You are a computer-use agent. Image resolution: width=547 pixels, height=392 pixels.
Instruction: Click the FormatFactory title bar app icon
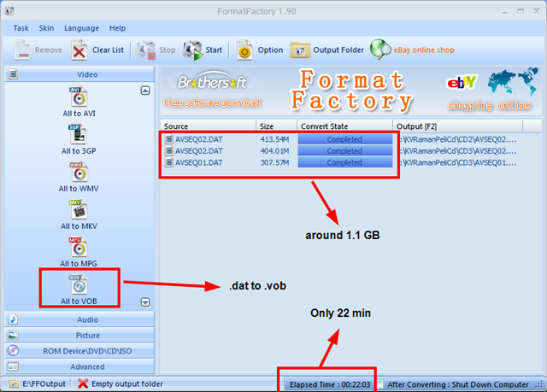9,11
